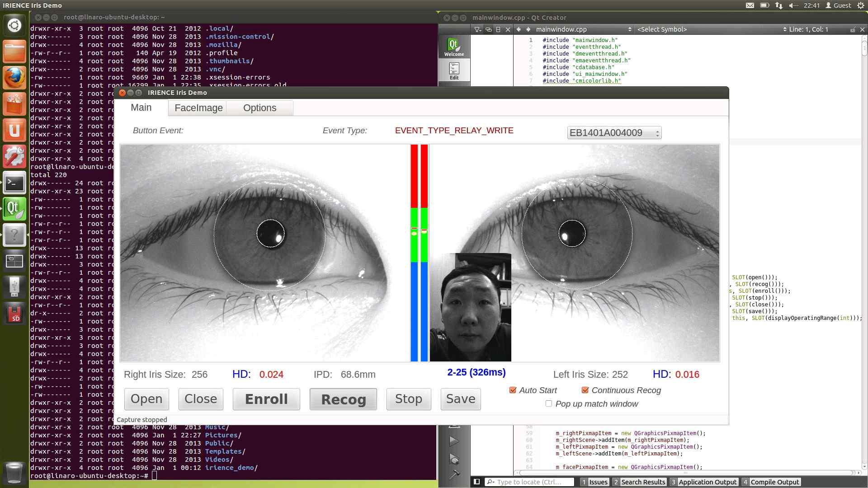
Task: Select the Qt Creator launcher icon
Action: point(14,209)
